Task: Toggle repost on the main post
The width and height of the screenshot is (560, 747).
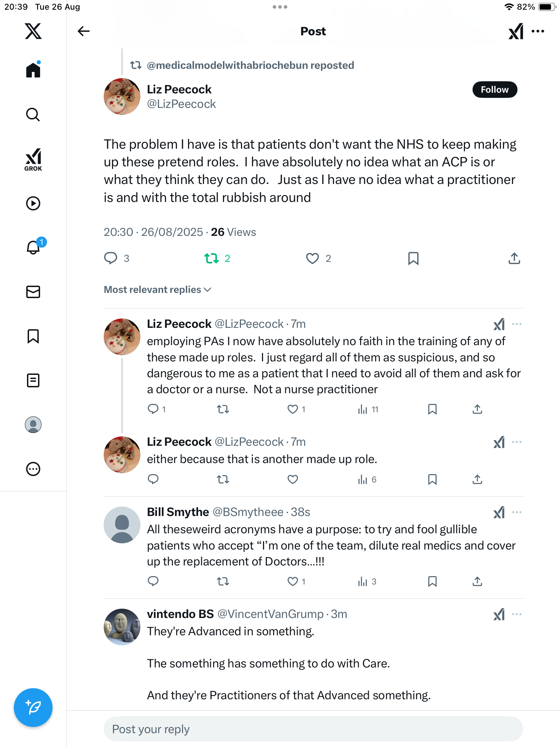Action: coord(212,258)
